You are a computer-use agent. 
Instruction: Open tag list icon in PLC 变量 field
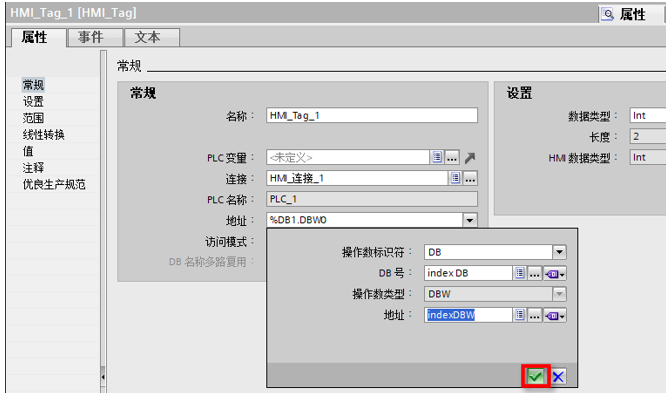tap(437, 157)
